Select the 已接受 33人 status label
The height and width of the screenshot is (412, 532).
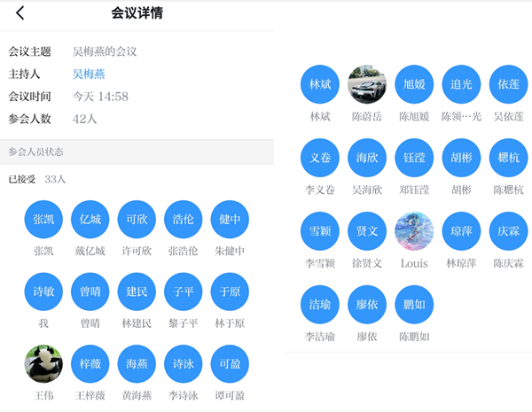coord(37,179)
